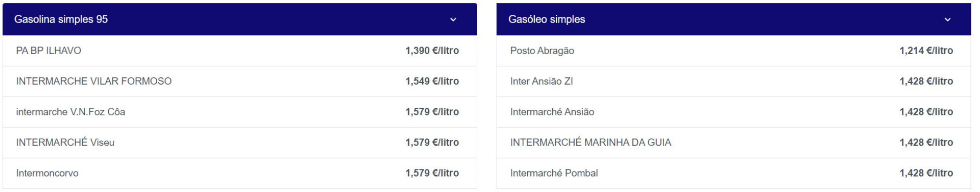Open INTERMARCHE VILAR FORMOSO station

click(x=240, y=81)
